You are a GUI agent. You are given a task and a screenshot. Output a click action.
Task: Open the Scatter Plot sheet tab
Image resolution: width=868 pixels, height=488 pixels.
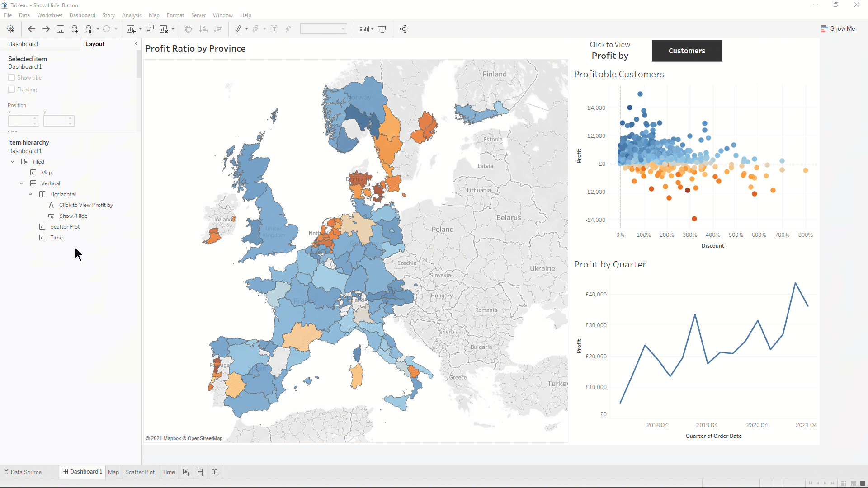[140, 472]
